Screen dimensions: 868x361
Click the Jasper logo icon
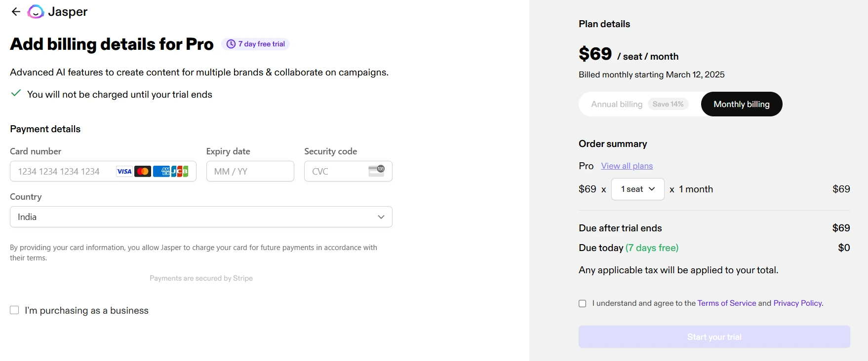click(x=36, y=11)
